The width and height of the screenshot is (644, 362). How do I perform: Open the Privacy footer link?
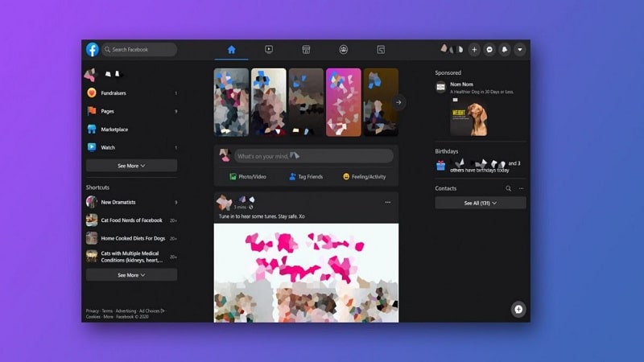click(92, 311)
